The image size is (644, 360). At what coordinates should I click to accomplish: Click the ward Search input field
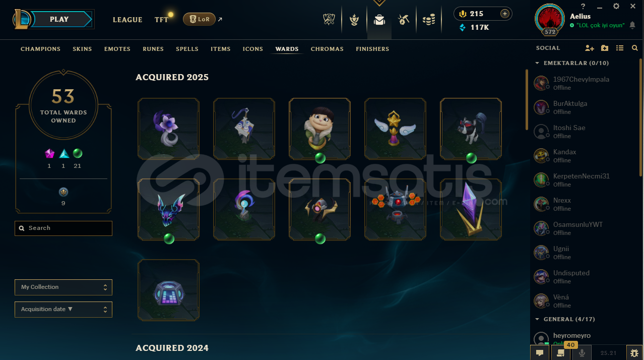click(63, 228)
